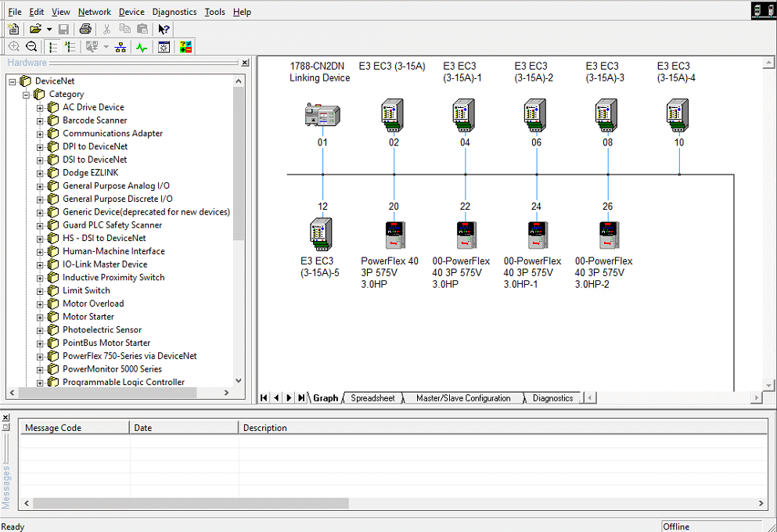This screenshot has width=777, height=532.
Task: Select the 1788-CN2DN Linking Device node 01
Action: (x=322, y=116)
